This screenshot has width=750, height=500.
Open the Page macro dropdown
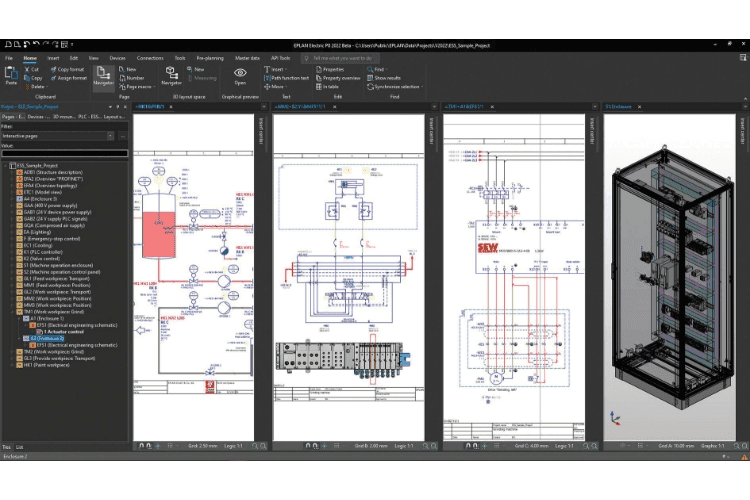point(137,87)
